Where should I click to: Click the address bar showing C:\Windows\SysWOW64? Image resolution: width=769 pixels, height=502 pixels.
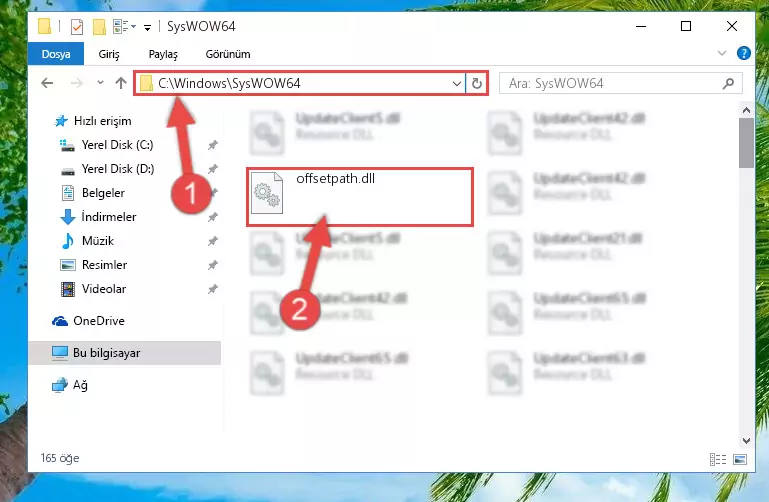coord(300,83)
